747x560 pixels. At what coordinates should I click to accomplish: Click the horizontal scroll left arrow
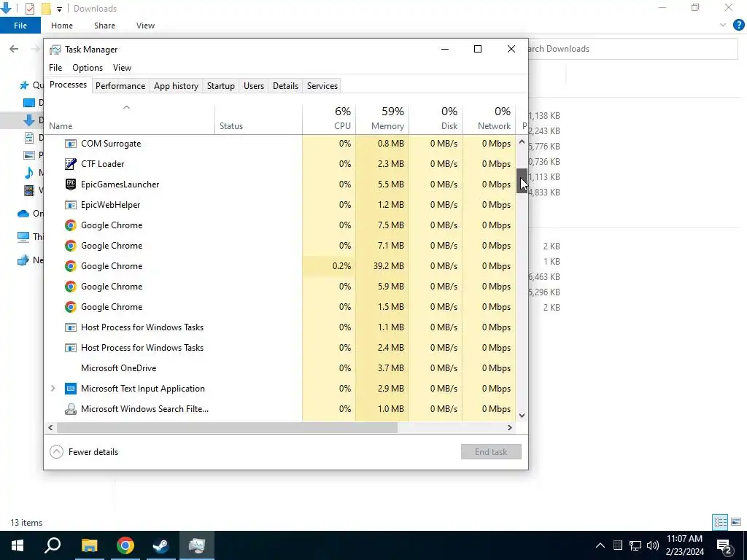coord(50,427)
